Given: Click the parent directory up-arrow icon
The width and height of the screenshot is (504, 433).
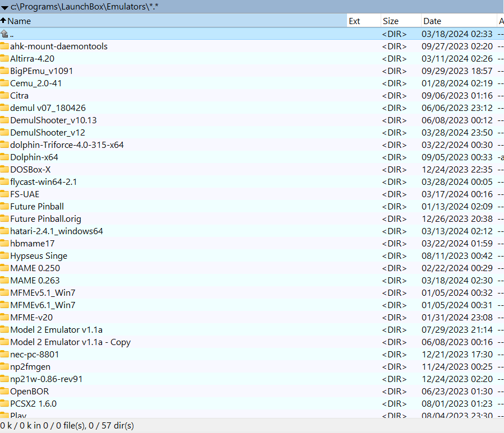Looking at the screenshot, I should click(4, 34).
